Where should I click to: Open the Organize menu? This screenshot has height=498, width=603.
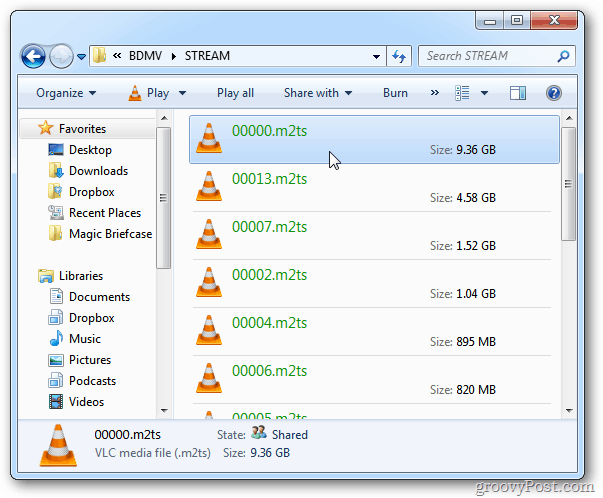[66, 93]
